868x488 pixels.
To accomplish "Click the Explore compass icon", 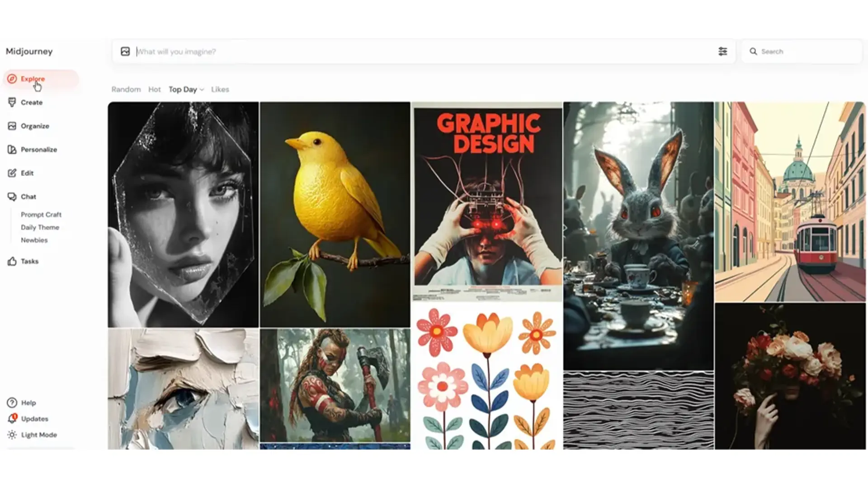I will 12,79.
